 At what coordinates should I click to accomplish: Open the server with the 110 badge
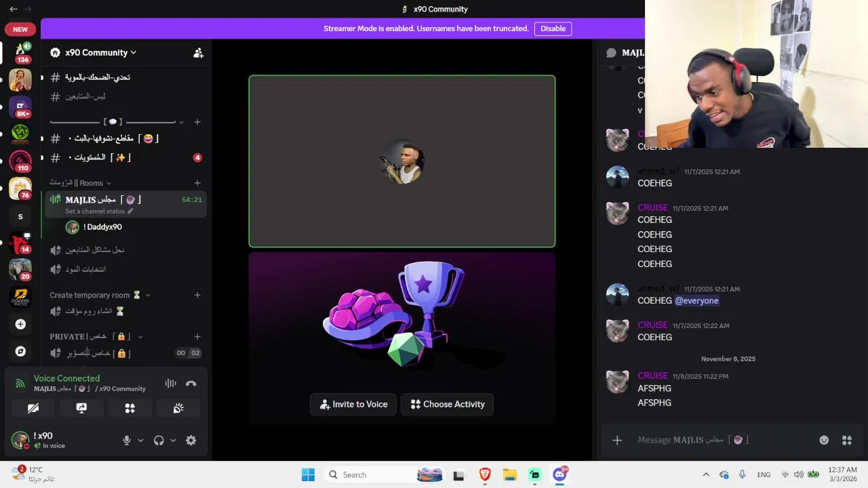click(20, 161)
